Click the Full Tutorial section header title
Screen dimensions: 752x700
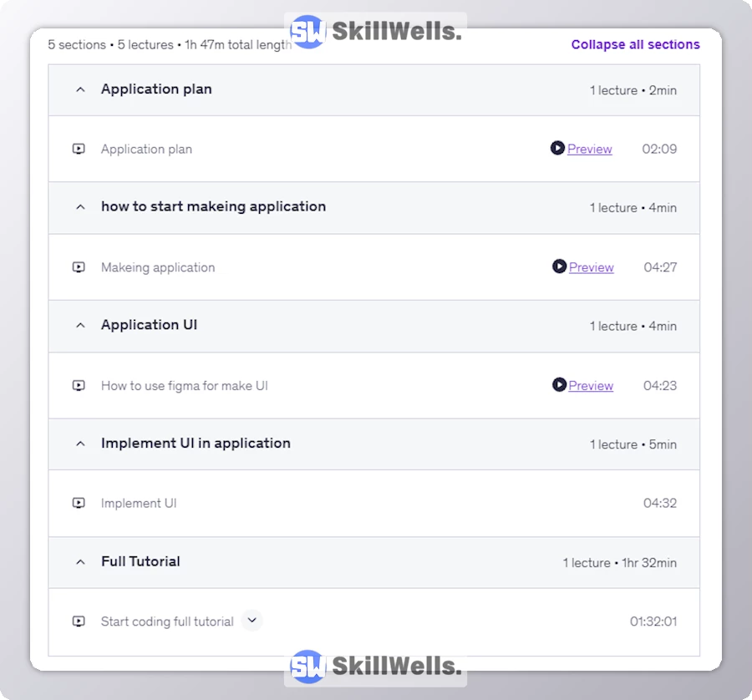click(140, 561)
